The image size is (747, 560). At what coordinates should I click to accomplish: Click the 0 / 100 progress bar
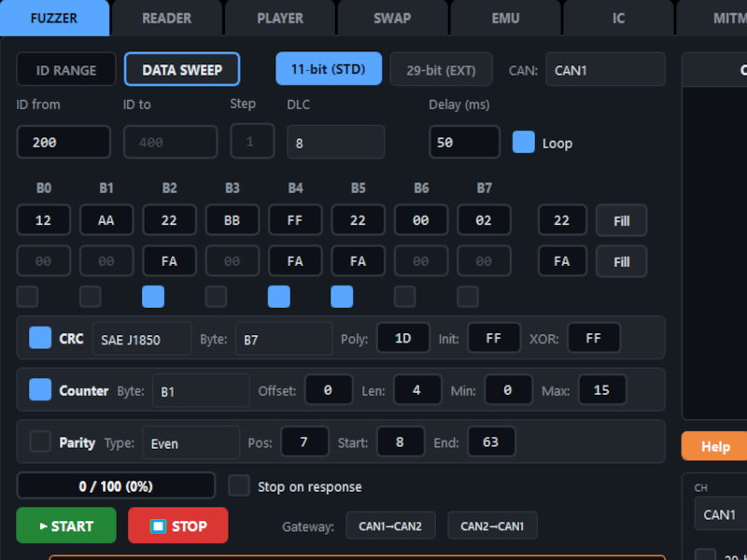(x=116, y=486)
